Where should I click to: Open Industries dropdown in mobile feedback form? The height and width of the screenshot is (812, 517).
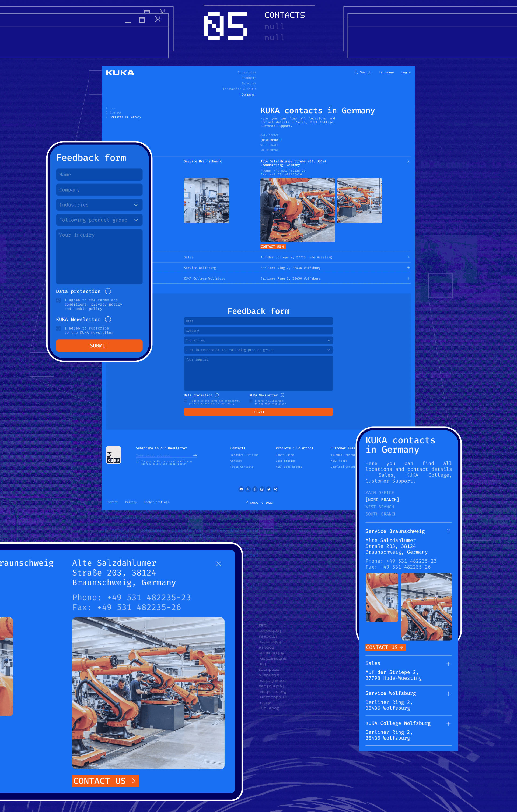coord(99,205)
